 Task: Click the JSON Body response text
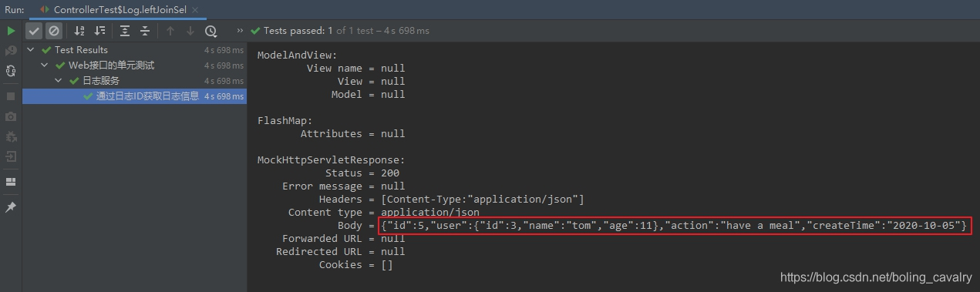tap(674, 225)
